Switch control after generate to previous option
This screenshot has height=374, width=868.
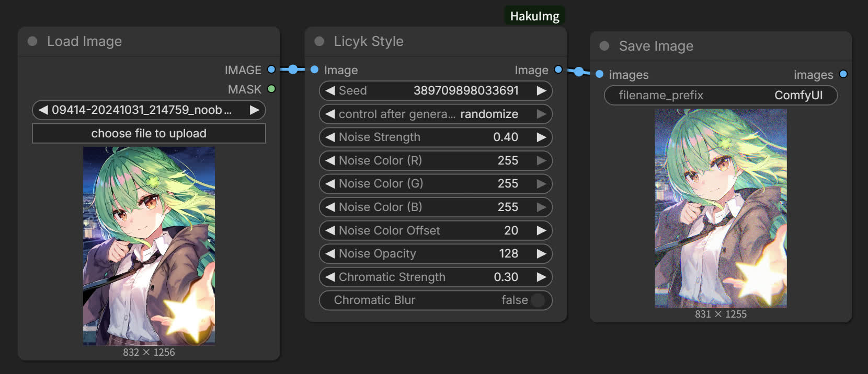coord(330,114)
